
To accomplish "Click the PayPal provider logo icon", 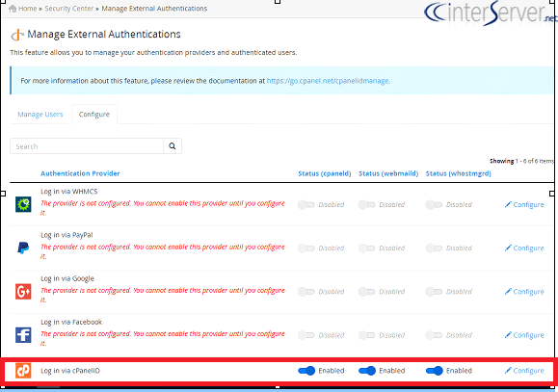I will 23,248.
